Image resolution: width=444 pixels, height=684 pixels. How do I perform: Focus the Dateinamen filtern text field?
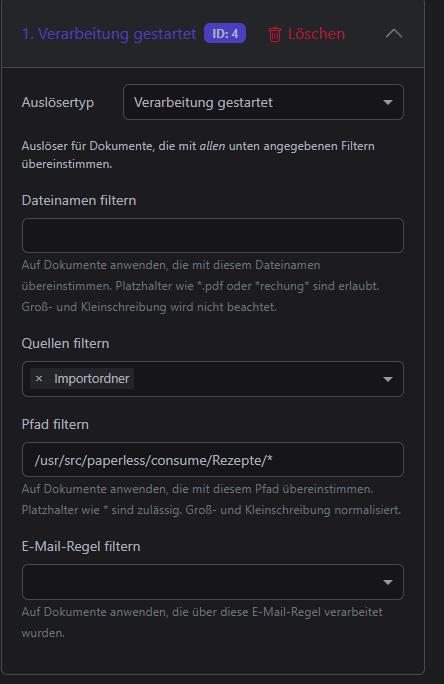213,236
